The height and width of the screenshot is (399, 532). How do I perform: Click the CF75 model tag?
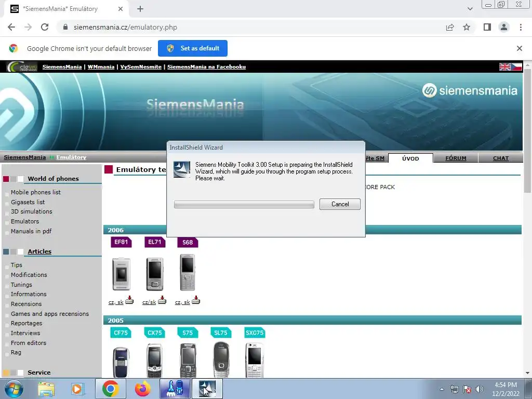point(121,333)
